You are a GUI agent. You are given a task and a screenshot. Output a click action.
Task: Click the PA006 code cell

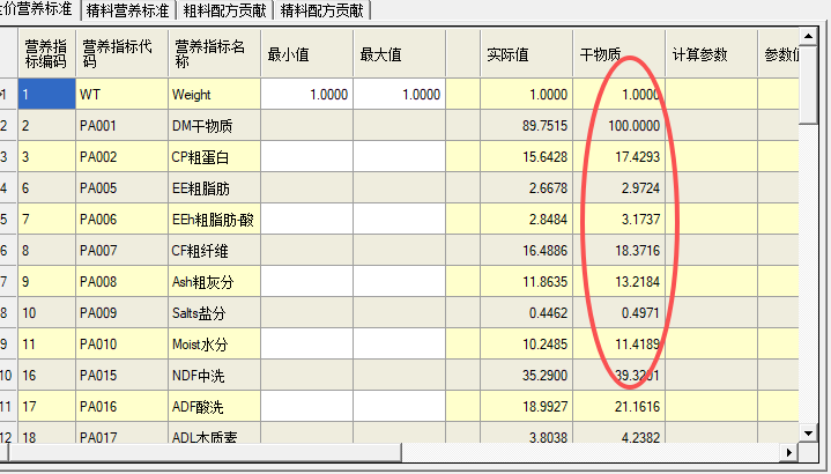point(122,219)
